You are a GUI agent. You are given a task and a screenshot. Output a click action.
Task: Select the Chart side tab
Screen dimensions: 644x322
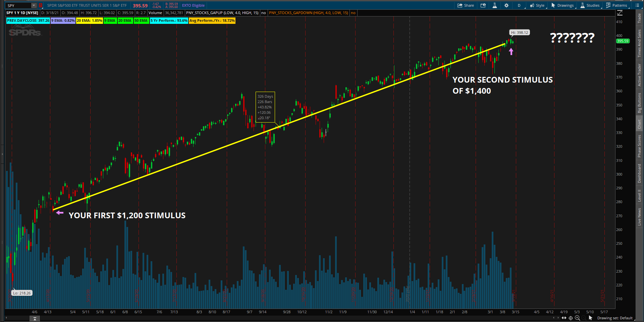pos(639,124)
